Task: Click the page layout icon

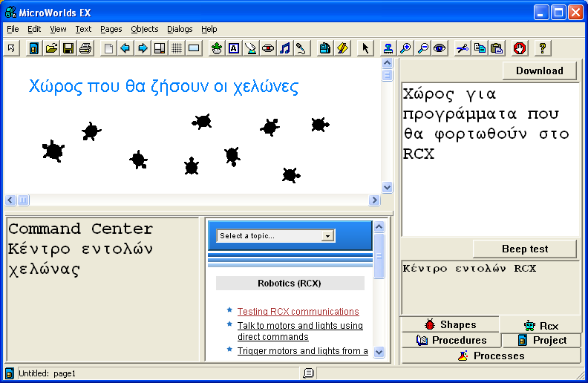Action: point(160,48)
